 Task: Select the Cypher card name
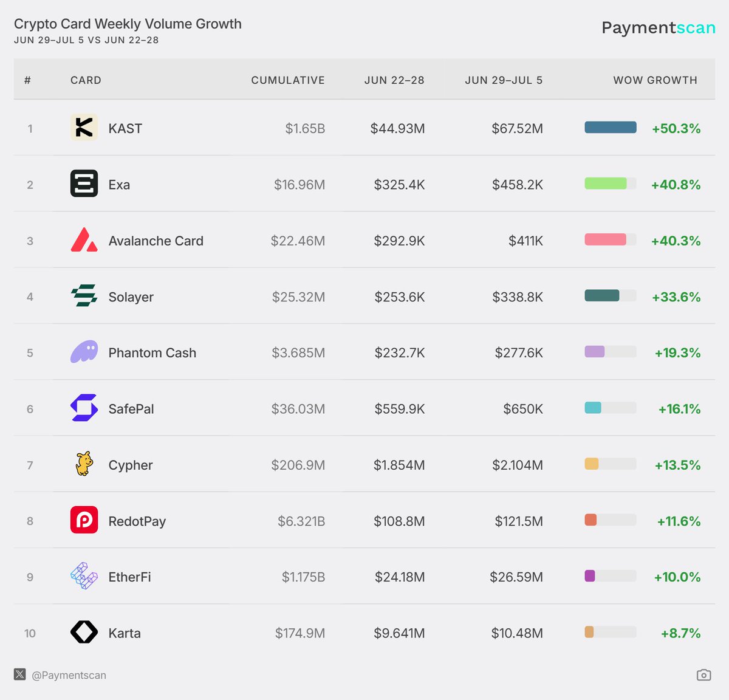(x=131, y=465)
